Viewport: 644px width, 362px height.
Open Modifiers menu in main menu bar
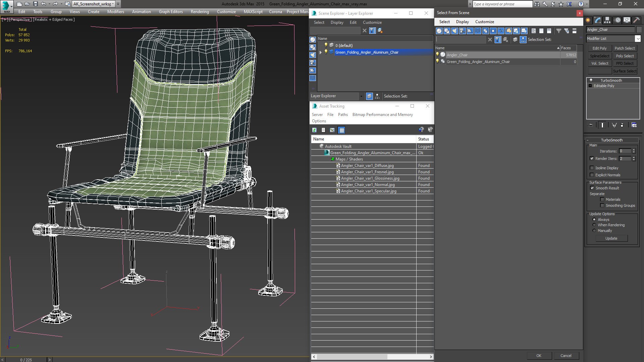coord(115,11)
